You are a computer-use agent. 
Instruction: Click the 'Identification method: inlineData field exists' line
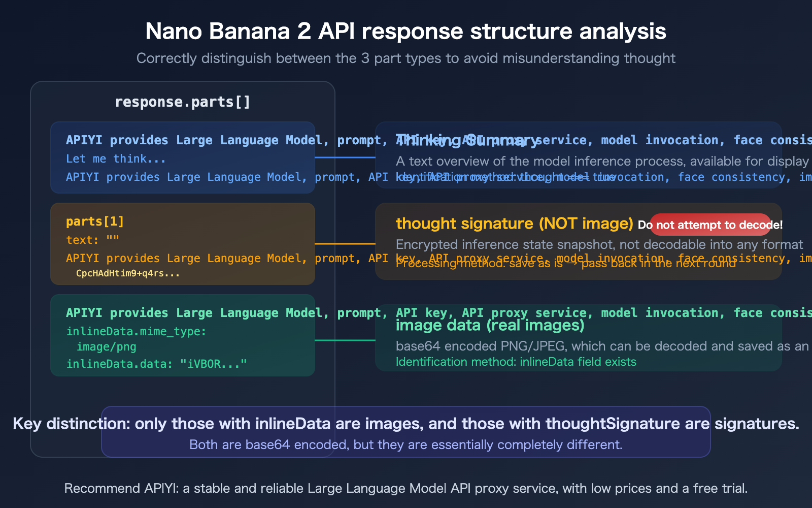pyautogui.click(x=516, y=361)
